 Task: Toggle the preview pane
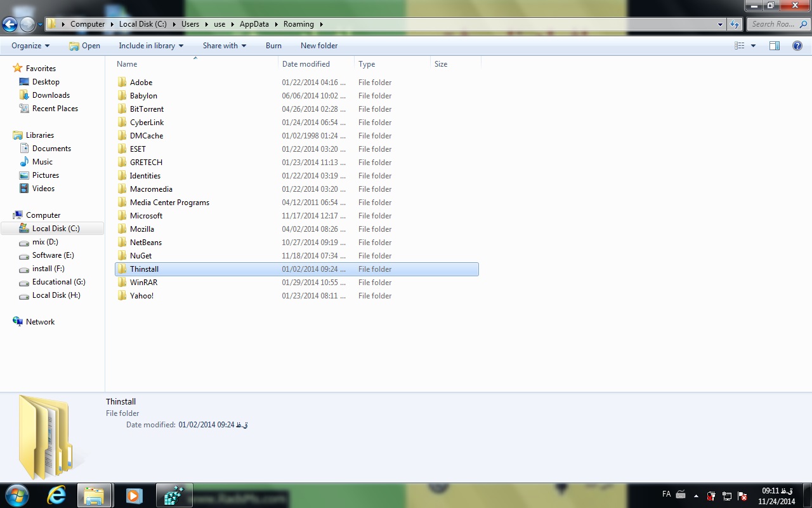click(774, 46)
